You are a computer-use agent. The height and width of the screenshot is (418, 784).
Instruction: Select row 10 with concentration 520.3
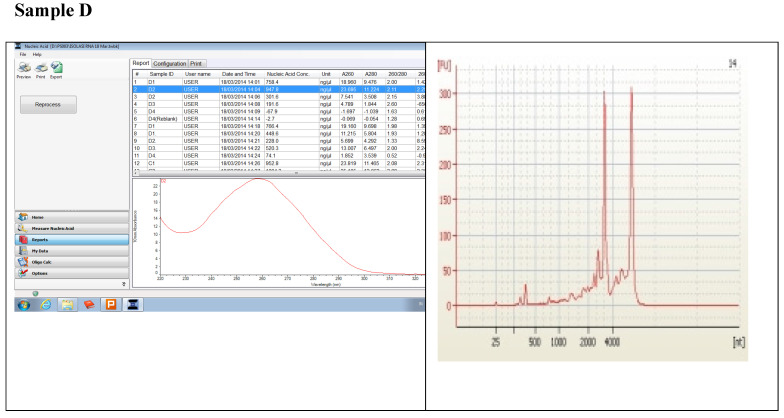(278, 148)
